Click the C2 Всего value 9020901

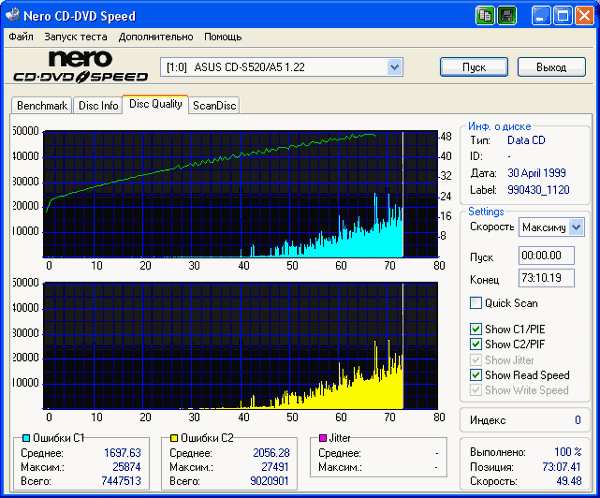point(269,481)
